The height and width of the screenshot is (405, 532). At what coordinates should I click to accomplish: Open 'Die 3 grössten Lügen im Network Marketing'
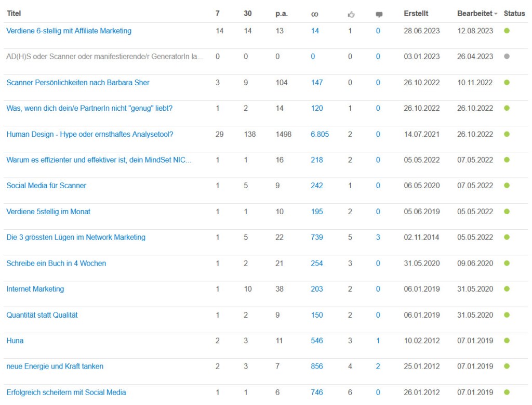[76, 237]
